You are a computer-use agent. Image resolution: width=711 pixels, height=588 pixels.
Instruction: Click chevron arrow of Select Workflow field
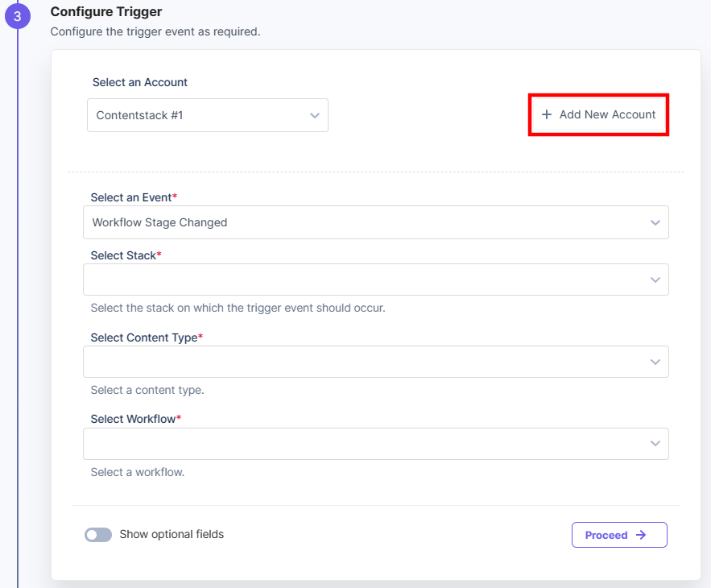tap(655, 443)
